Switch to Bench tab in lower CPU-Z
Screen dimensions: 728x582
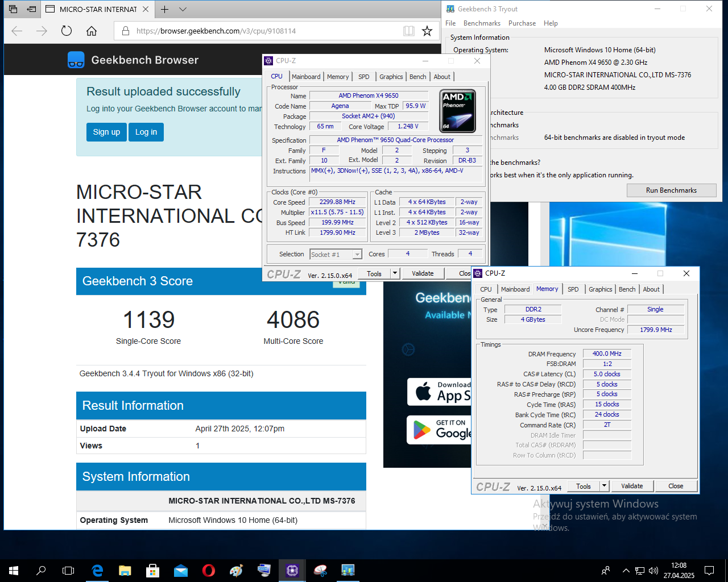(x=627, y=289)
